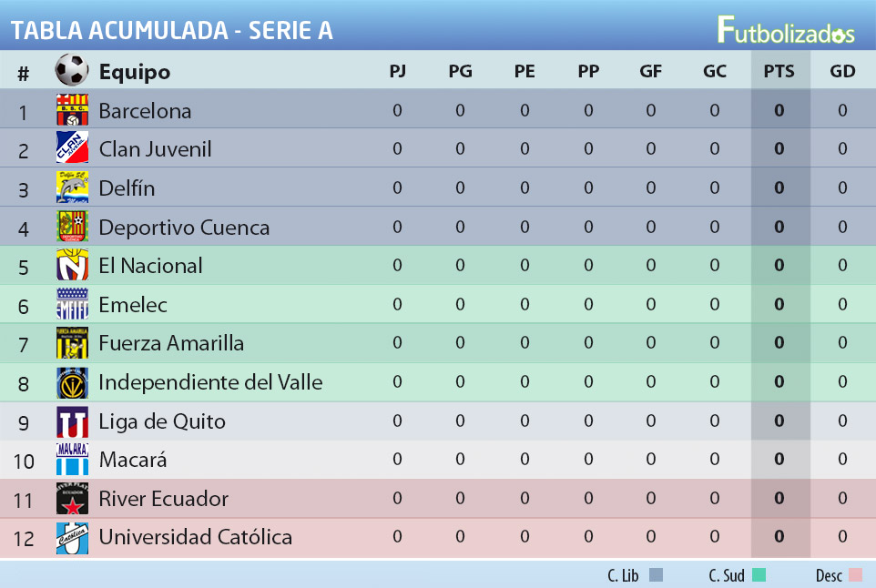Click the Barcelona team crest
Viewport: 876px width, 588px height.
tap(72, 109)
